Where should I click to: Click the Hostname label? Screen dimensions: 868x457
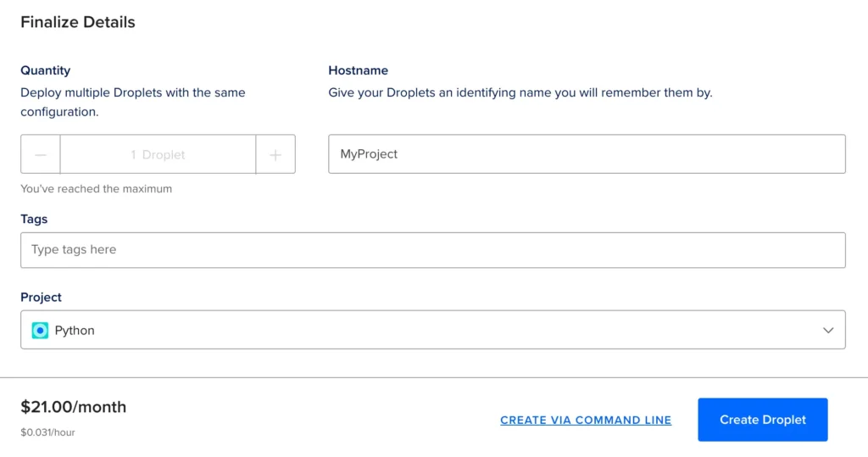pyautogui.click(x=359, y=70)
